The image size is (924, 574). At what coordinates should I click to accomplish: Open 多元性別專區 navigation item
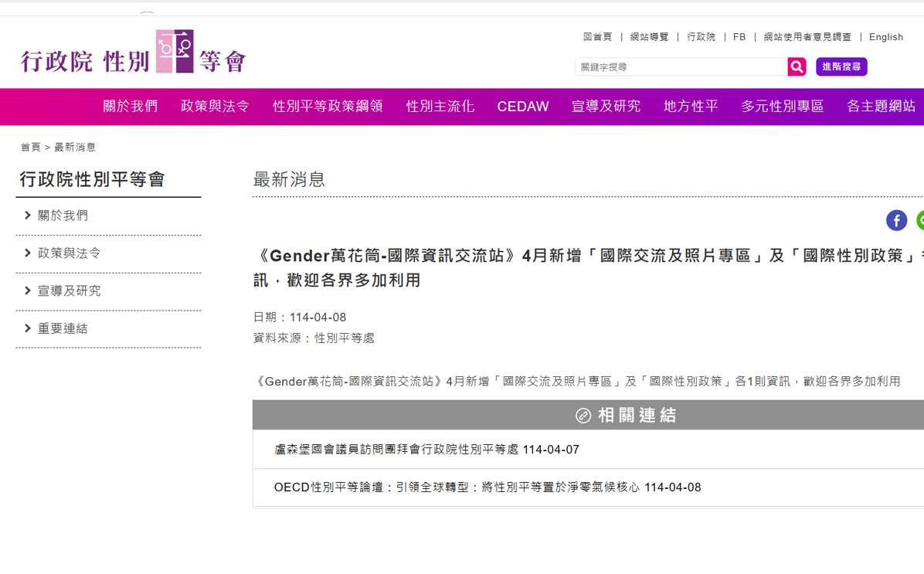[782, 107]
